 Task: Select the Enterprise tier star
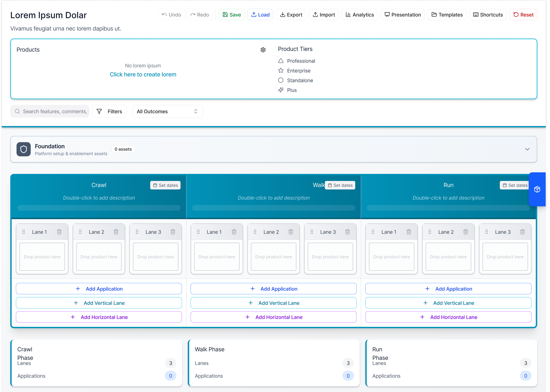pyautogui.click(x=281, y=71)
